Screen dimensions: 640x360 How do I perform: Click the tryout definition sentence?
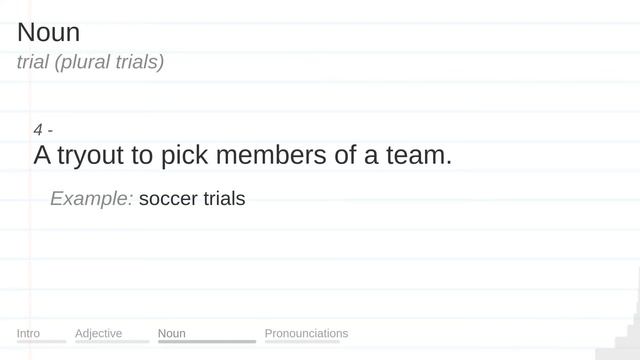242,156
